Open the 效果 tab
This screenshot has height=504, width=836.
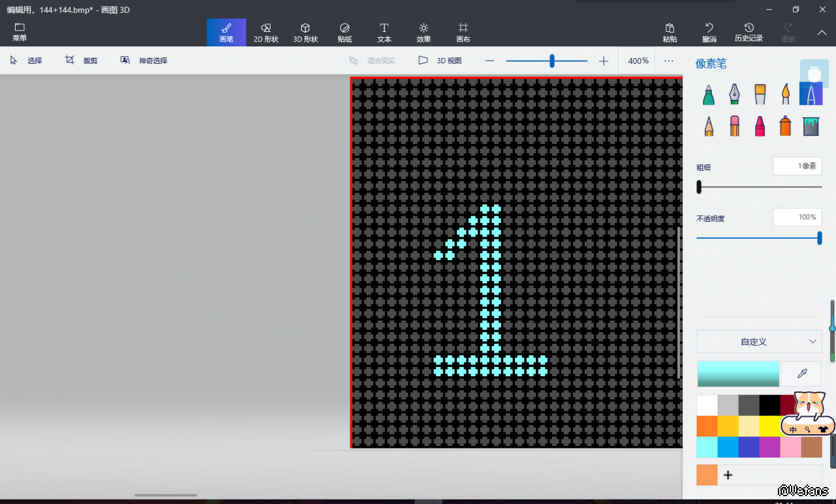tap(424, 32)
